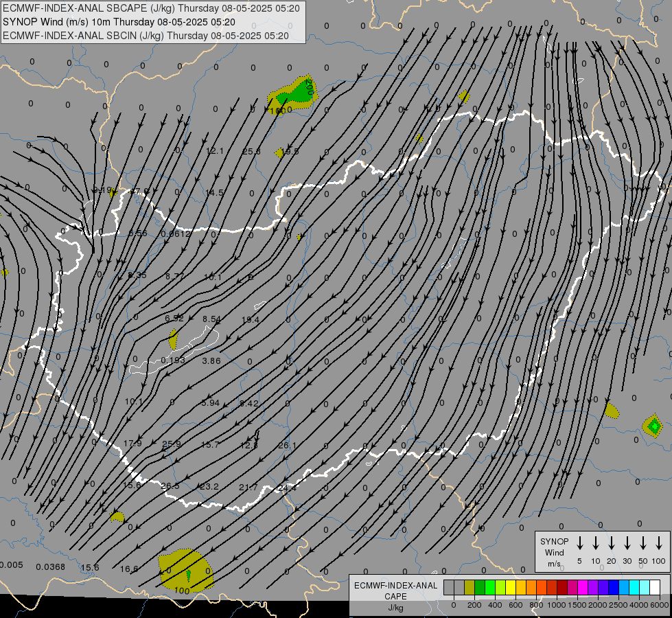Click the map value 24.4

[287, 488]
